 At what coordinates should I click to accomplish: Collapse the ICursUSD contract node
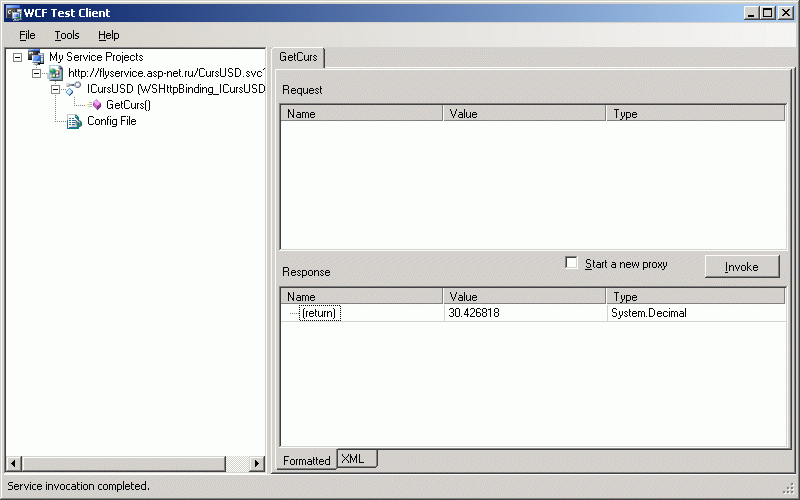[55, 89]
